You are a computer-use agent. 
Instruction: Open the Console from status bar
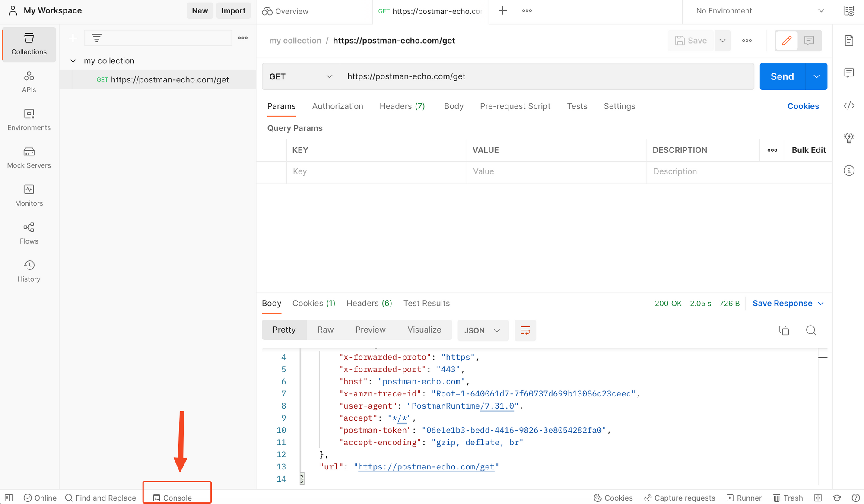pyautogui.click(x=173, y=498)
